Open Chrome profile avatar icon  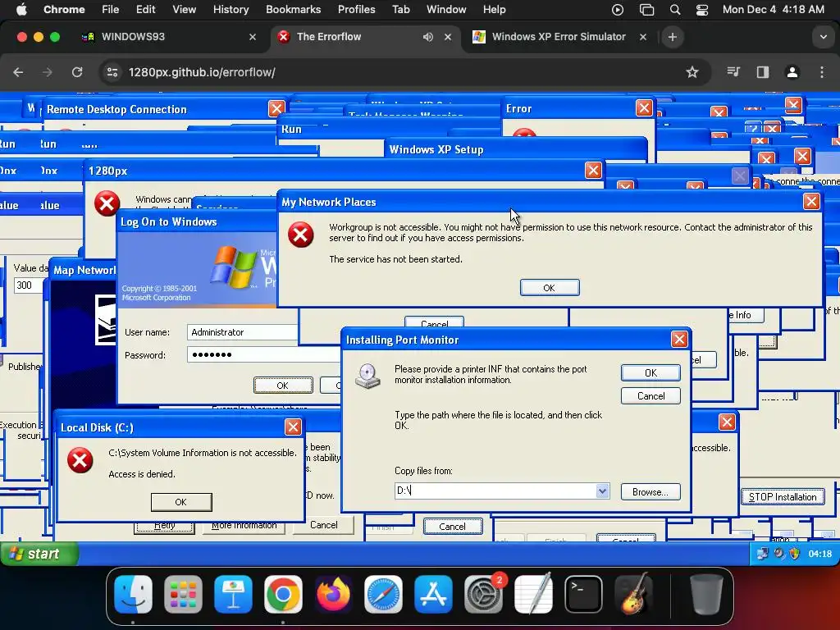point(792,72)
